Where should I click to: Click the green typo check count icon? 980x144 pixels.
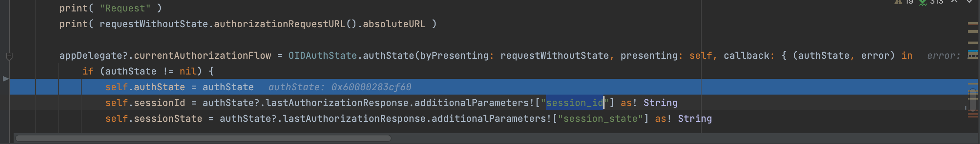[x=923, y=3]
